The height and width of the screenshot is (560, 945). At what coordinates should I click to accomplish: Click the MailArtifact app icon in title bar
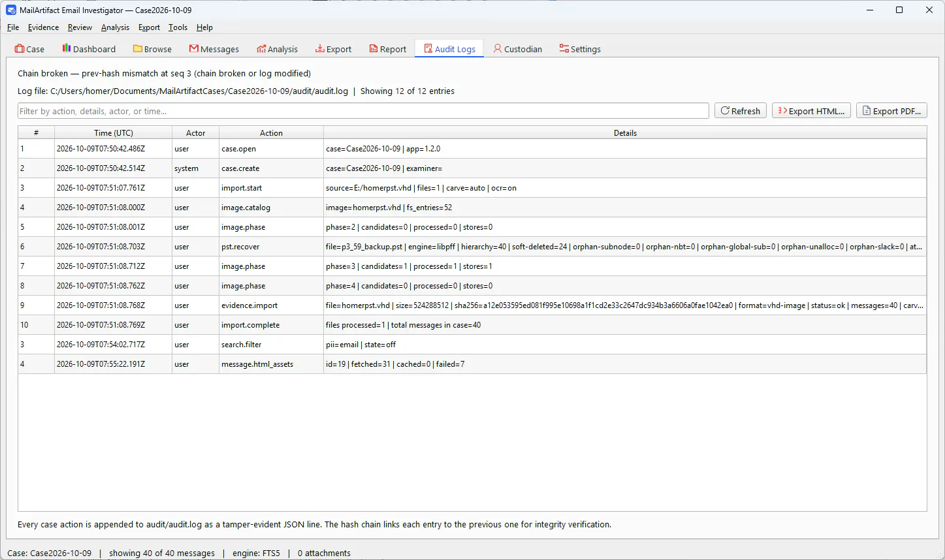tap(11, 10)
